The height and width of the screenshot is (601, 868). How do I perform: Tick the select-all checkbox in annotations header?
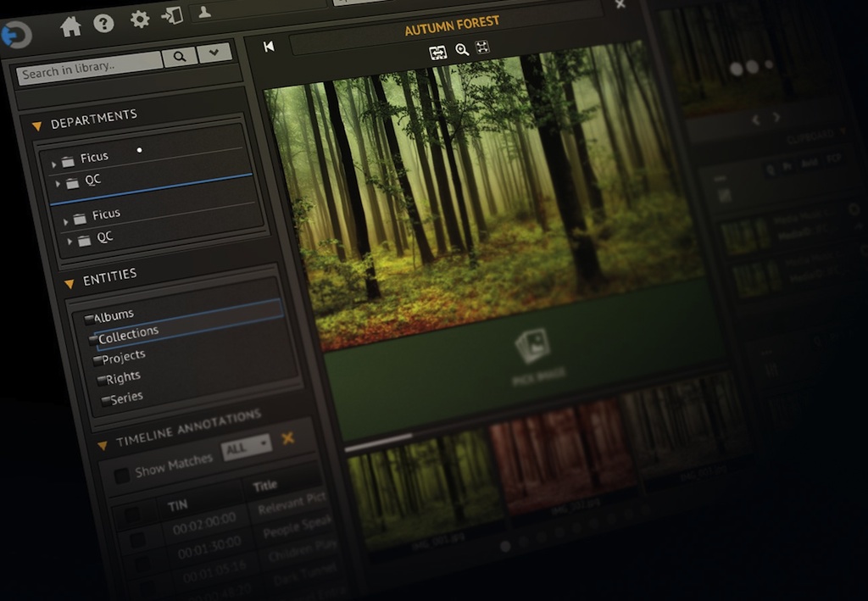pos(132,515)
